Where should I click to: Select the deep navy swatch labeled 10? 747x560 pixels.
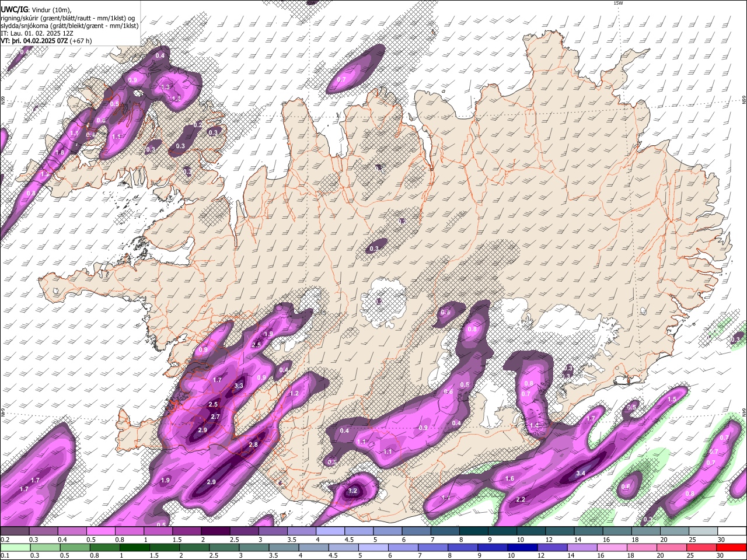522,547
